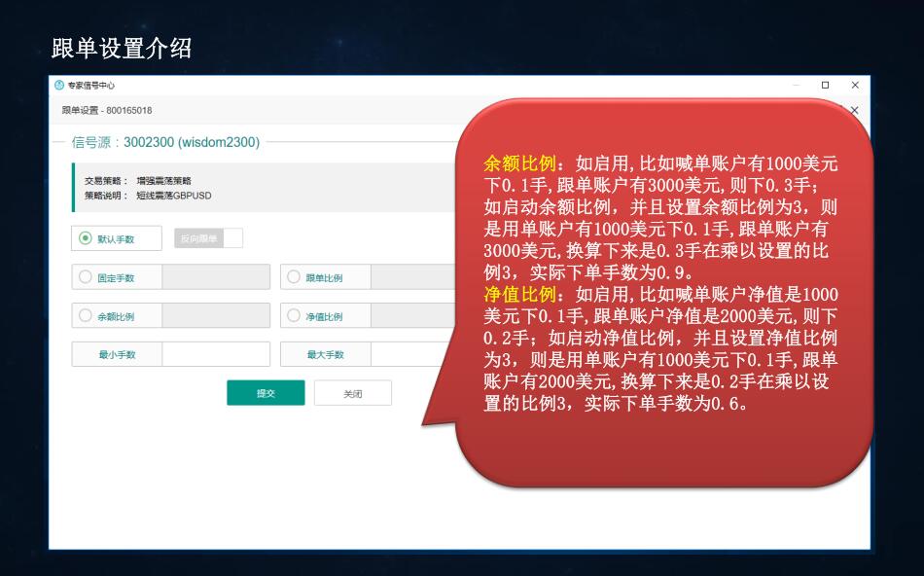Close the 专家信号中心 window
Image resolution: width=924 pixels, height=576 pixels.
pos(855,86)
